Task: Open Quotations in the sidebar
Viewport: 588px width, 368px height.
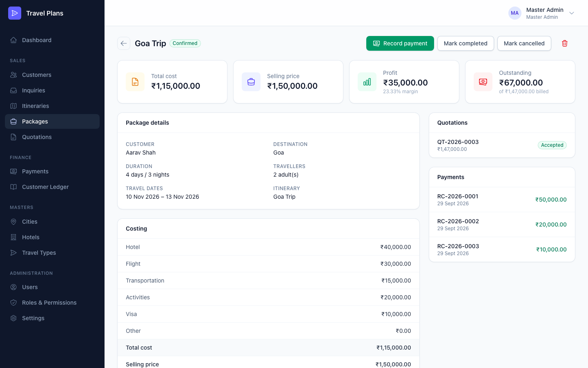Action: [52, 137]
